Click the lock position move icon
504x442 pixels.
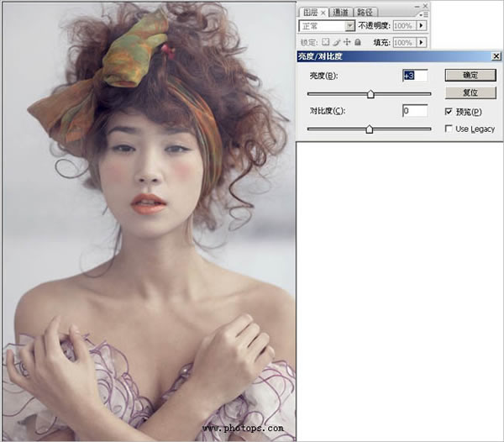pyautogui.click(x=346, y=41)
